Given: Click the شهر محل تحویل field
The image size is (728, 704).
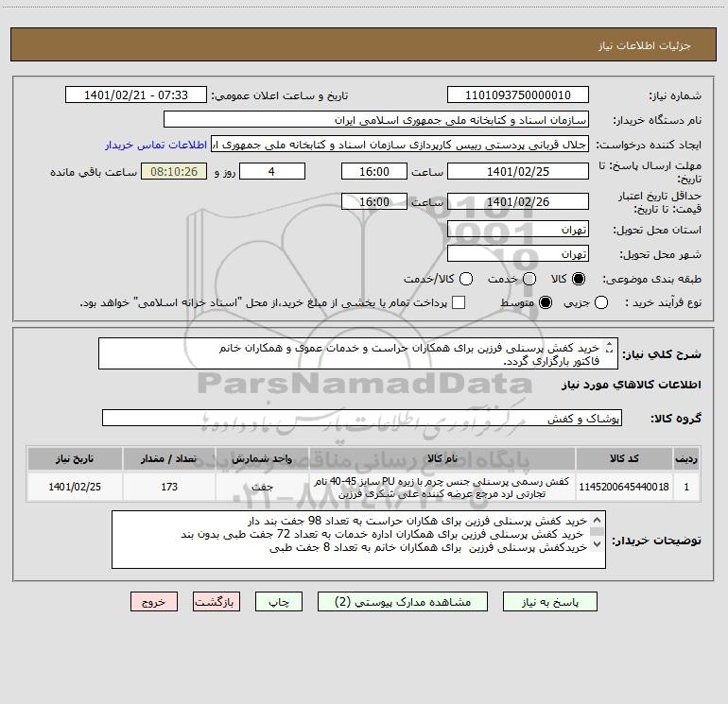Looking at the screenshot, I should tap(518, 254).
